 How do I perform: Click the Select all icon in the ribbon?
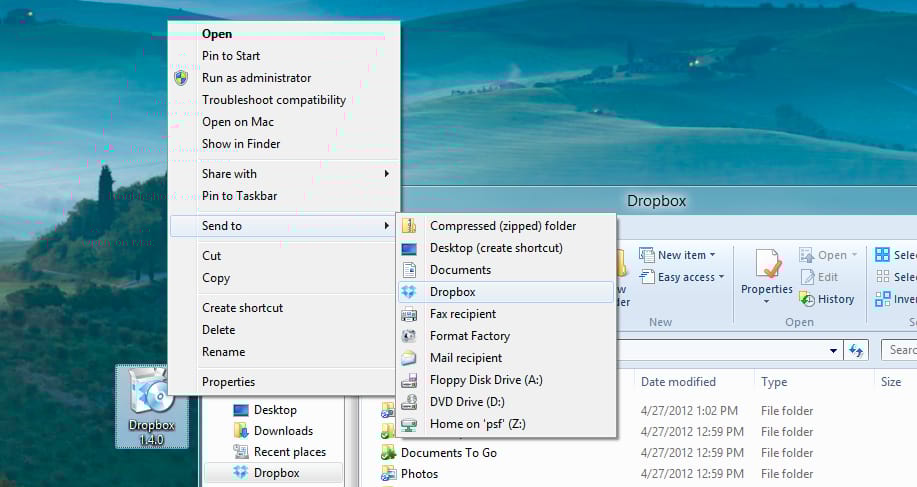(882, 255)
